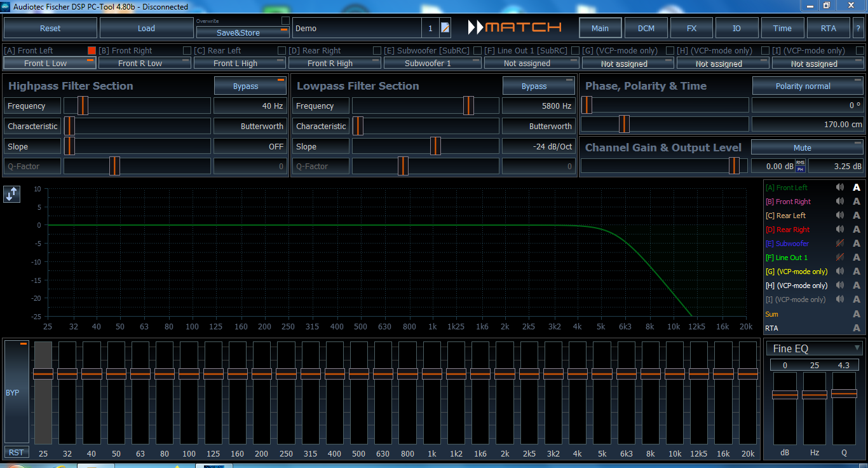
Task: Click the 'A' icon beside Sum
Action: pyautogui.click(x=857, y=314)
